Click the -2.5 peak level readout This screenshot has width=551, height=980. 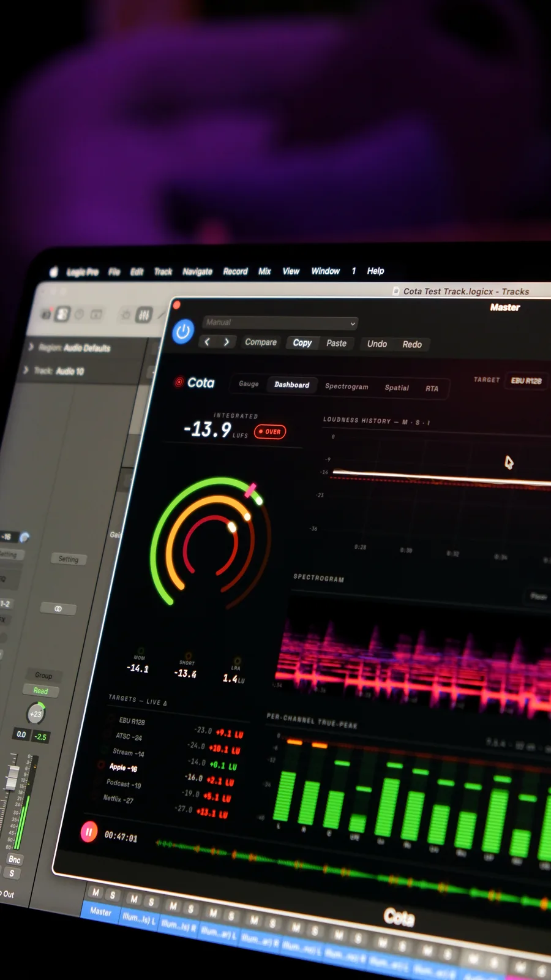point(40,736)
